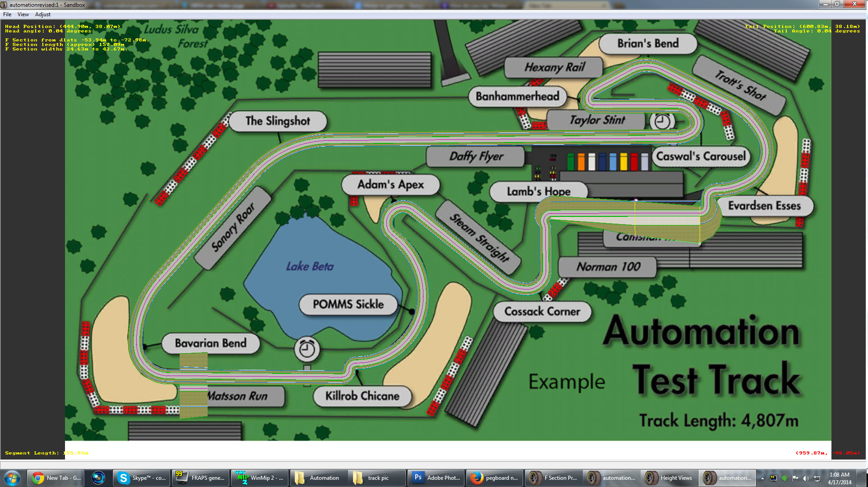Switch to Chrome New Tab window
The image size is (868, 487).
click(x=55, y=478)
